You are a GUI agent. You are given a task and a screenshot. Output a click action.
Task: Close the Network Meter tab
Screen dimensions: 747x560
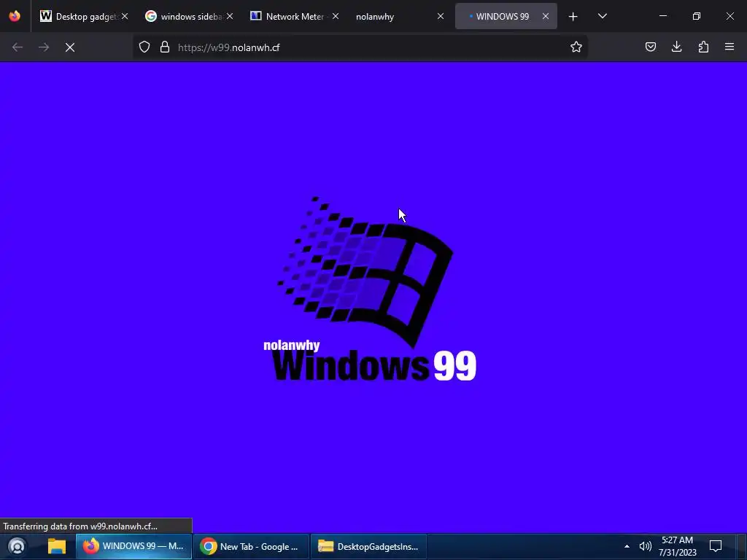[336, 16]
